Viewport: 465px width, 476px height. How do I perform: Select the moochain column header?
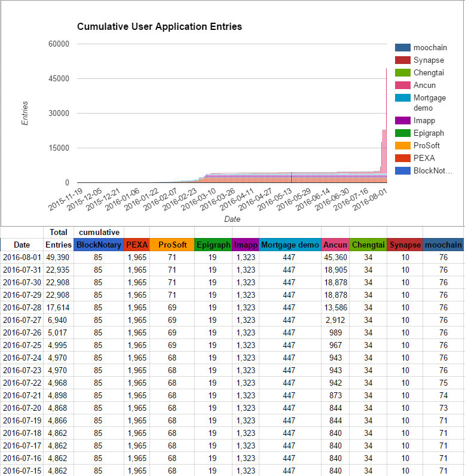[443, 245]
